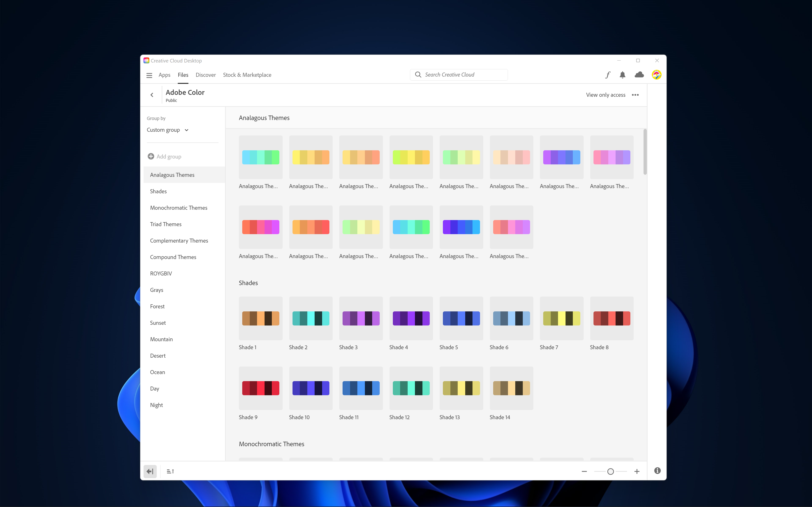Open Adobe Fonts
The width and height of the screenshot is (812, 507).
(607, 75)
